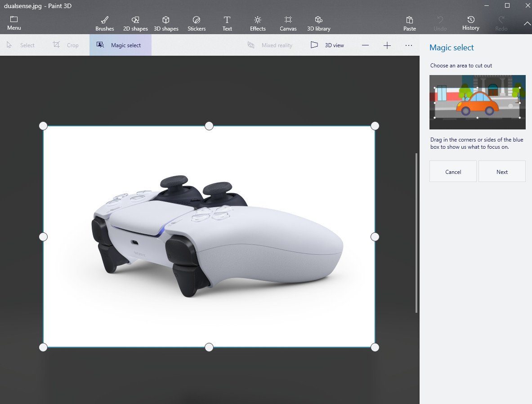Image resolution: width=532 pixels, height=404 pixels.
Task: Select the 2D shapes tool
Action: pos(135,23)
